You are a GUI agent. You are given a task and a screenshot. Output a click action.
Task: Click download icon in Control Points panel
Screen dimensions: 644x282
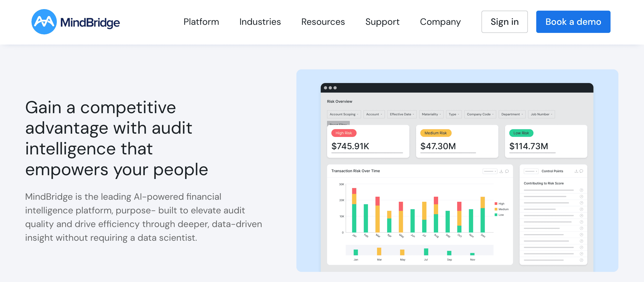(x=576, y=171)
